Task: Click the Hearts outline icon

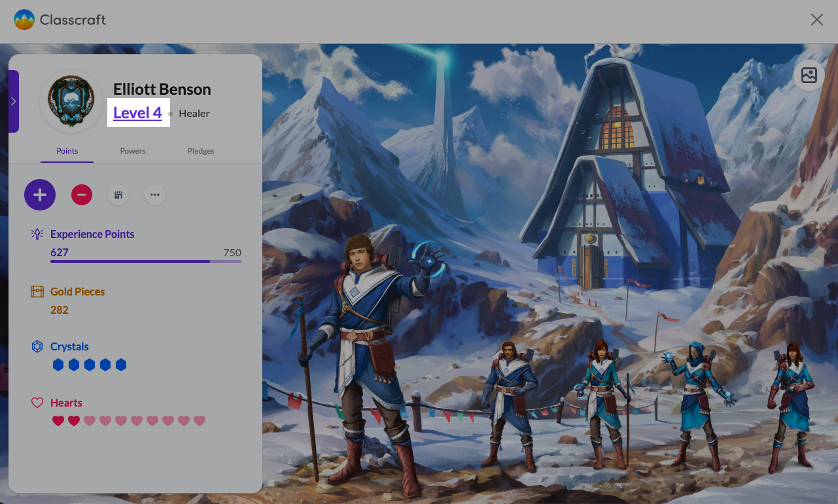Action: coord(37,403)
